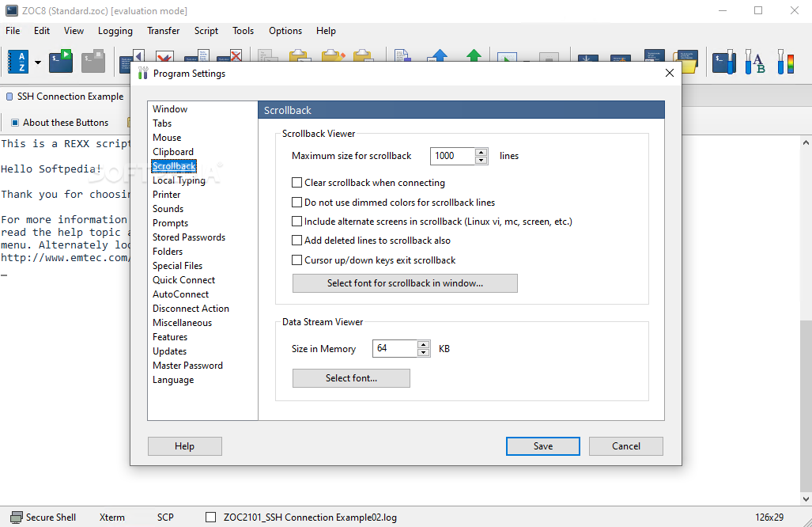812x527 pixels.
Task: Close the Program Settings dialog
Action: (x=670, y=73)
